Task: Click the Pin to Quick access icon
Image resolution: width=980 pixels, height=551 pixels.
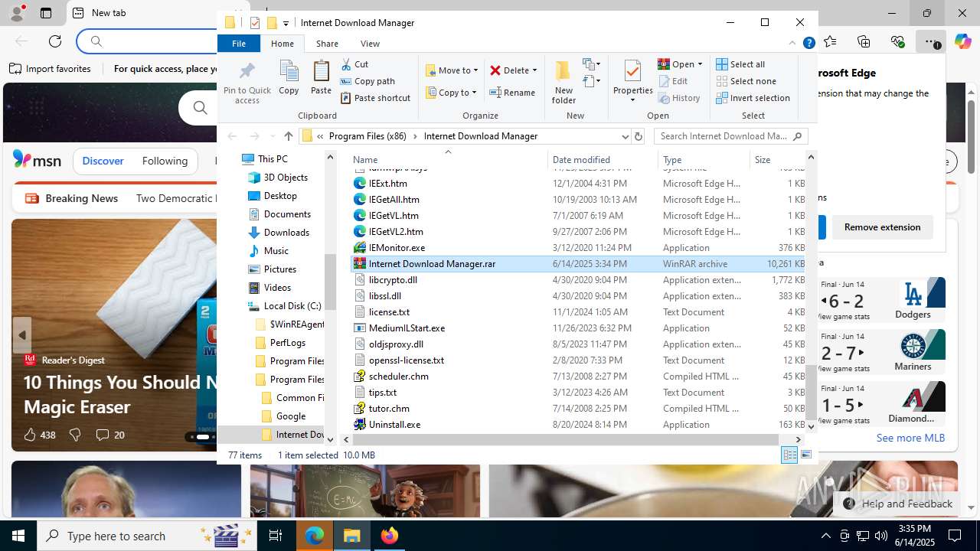Action: [247, 83]
